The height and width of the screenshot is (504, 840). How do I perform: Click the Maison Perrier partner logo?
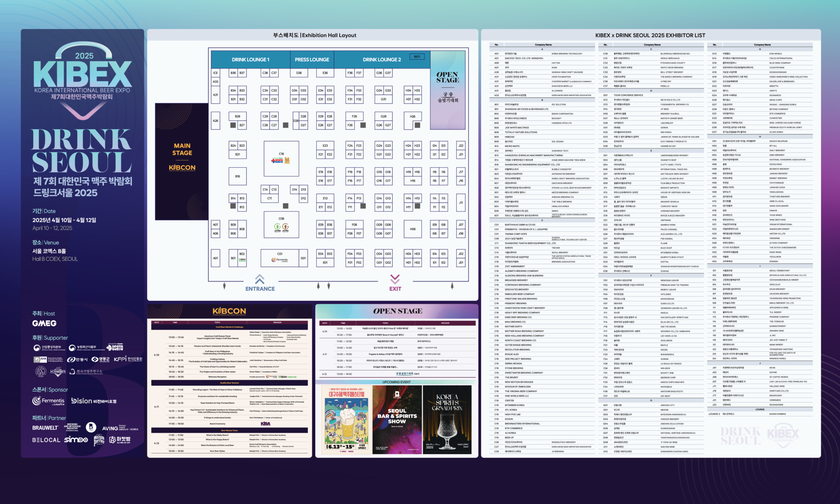click(x=99, y=440)
